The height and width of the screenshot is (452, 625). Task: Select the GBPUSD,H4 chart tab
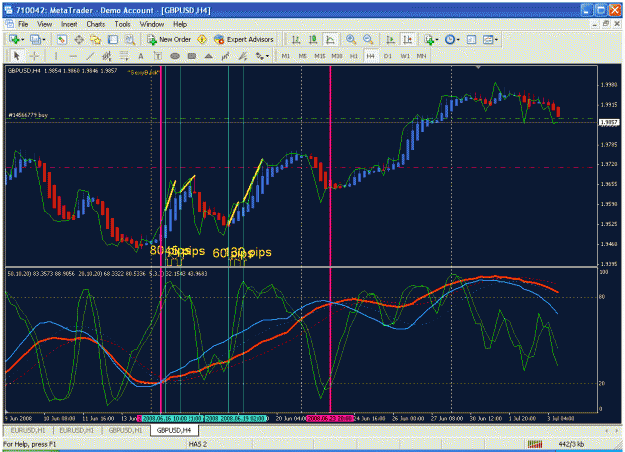(173, 430)
